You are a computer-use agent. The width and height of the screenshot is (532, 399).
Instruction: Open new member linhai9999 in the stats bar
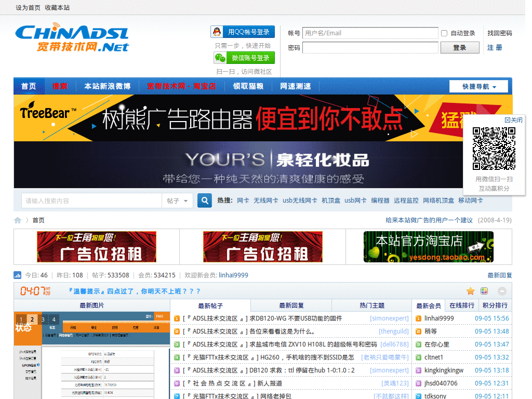(x=233, y=275)
